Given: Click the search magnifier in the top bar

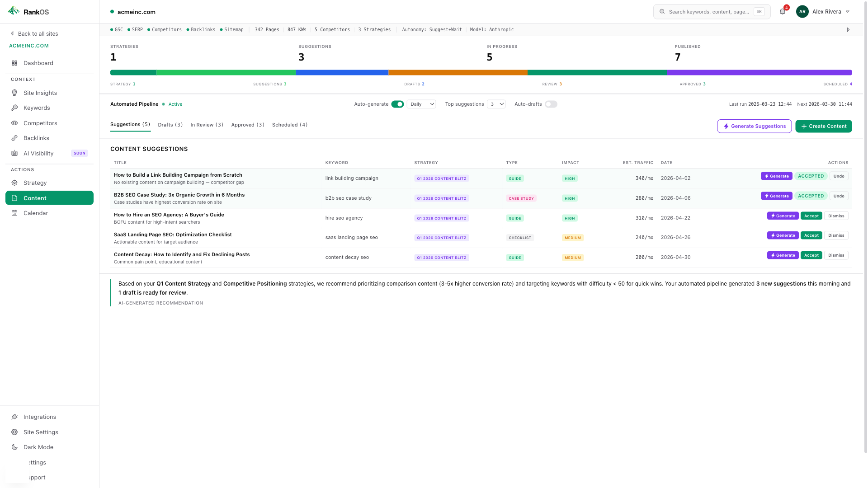Looking at the screenshot, I should point(662,11).
